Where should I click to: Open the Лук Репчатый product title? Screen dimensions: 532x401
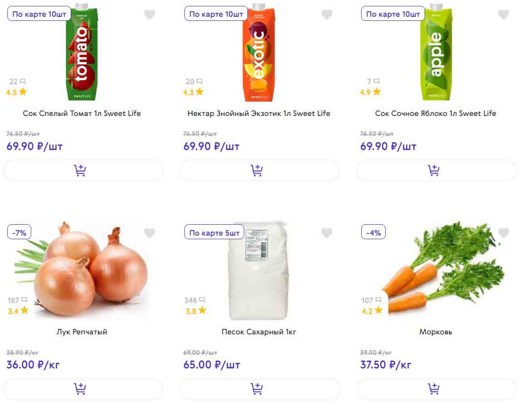(82, 332)
